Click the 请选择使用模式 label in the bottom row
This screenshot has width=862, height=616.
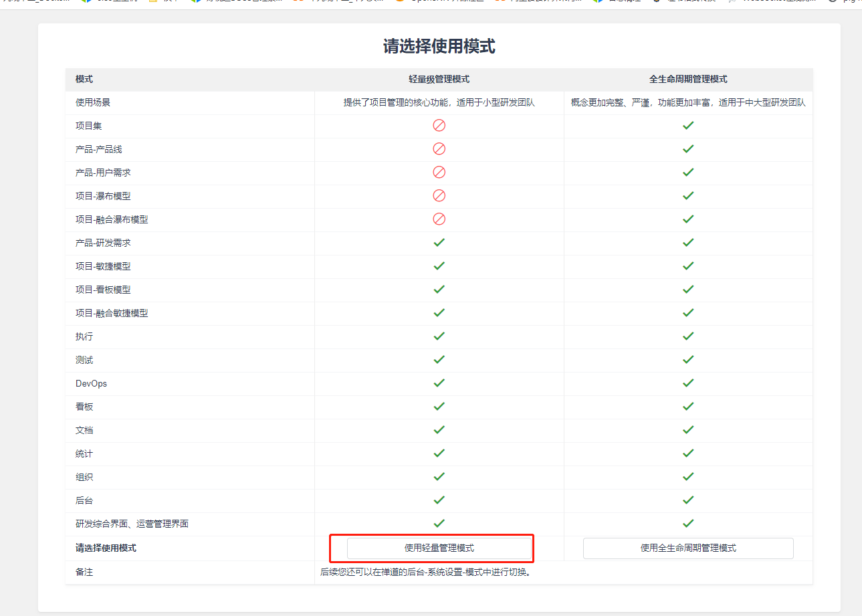tap(106, 548)
